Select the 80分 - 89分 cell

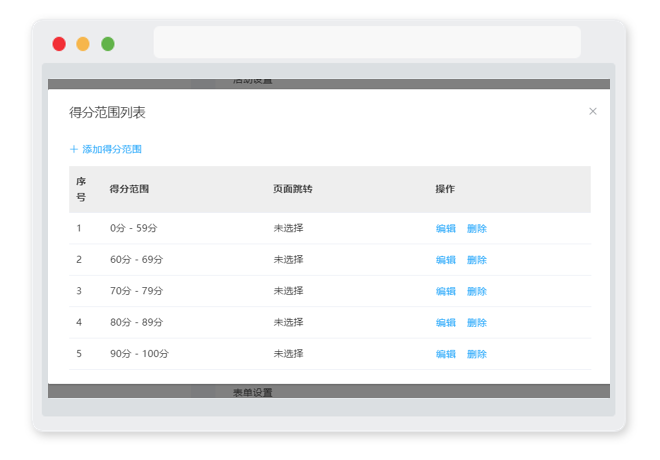point(136,322)
